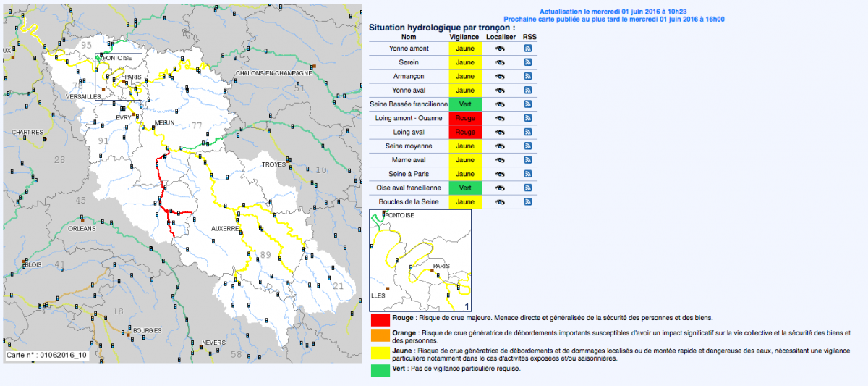
Task: Click the RSS column header
Action: [x=529, y=35]
